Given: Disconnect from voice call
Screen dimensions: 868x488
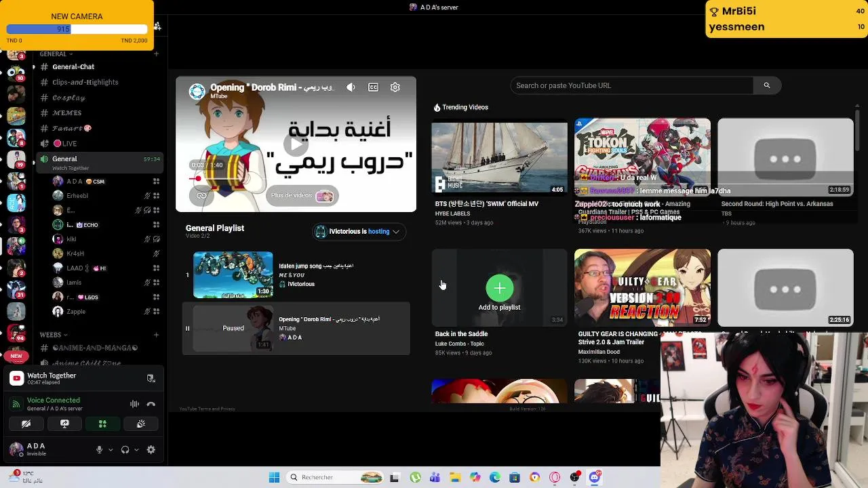Looking at the screenshot, I should [151, 404].
